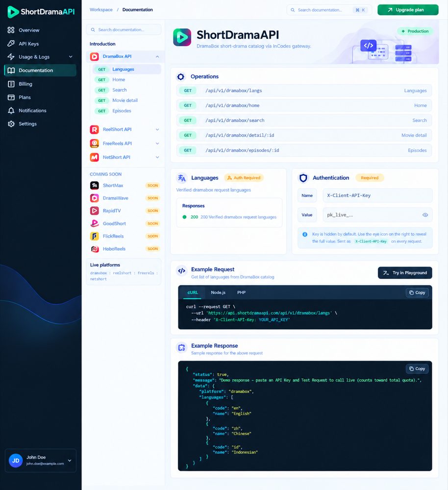The width and height of the screenshot is (448, 490).
Task: Open the Introduction docs link
Action: 102,44
